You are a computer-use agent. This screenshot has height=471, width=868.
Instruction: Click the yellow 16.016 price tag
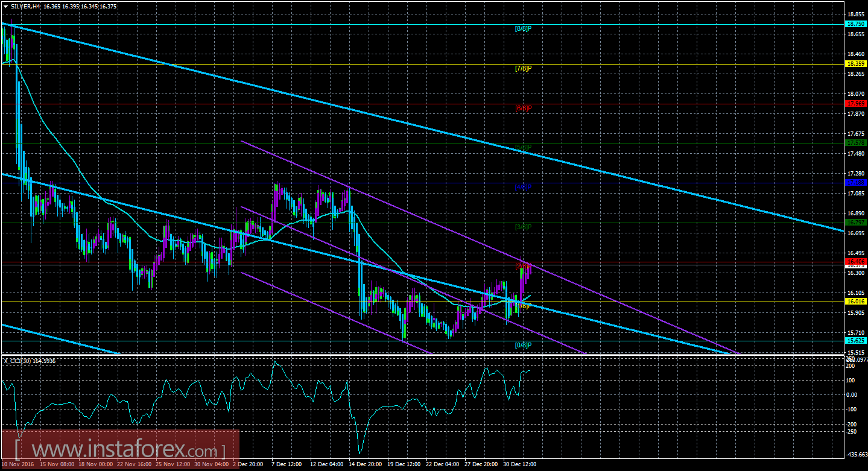[x=856, y=301]
